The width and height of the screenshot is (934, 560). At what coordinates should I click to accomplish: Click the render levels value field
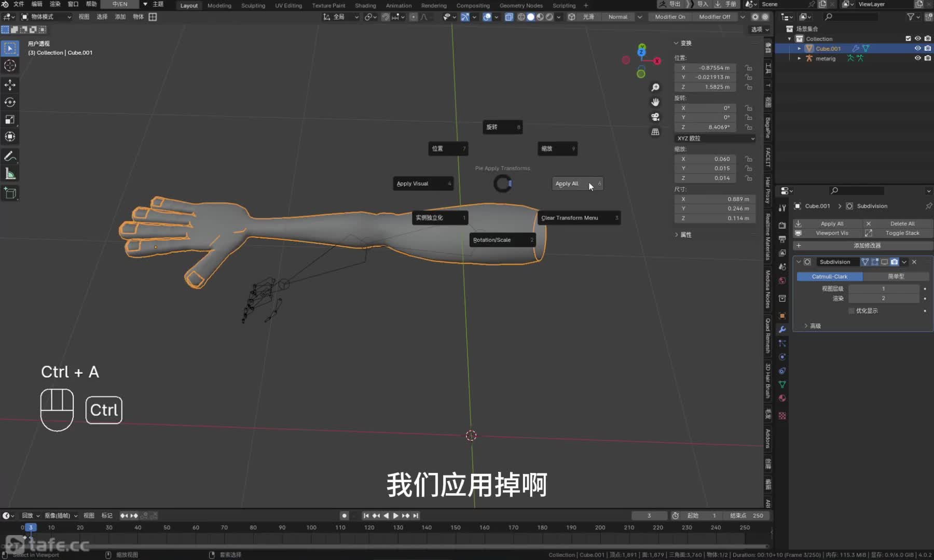(883, 298)
